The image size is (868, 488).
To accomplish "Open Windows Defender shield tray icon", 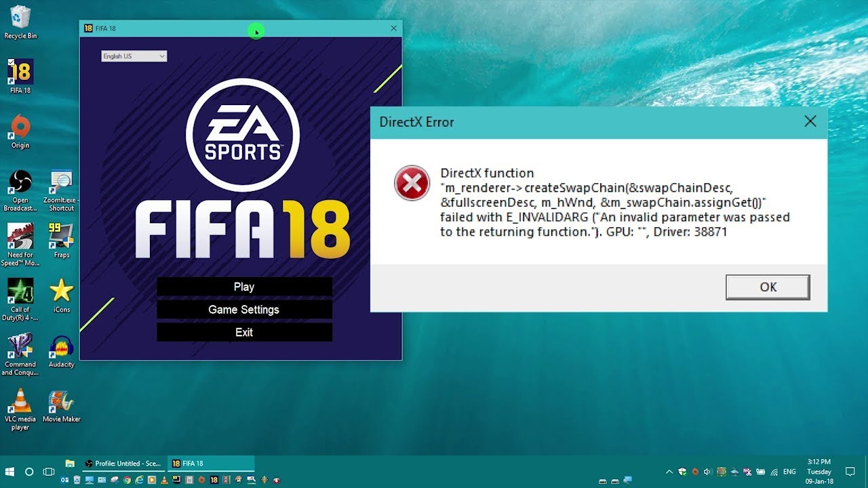I will [x=682, y=472].
